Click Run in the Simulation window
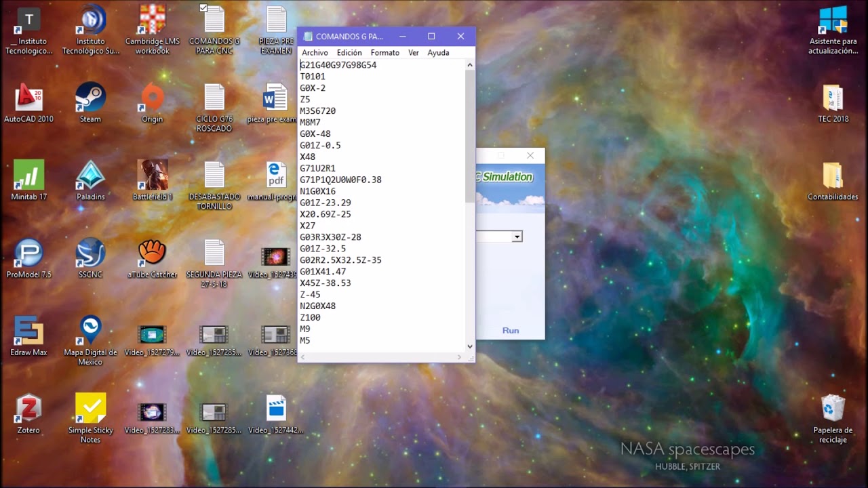This screenshot has width=868, height=488. pyautogui.click(x=511, y=331)
